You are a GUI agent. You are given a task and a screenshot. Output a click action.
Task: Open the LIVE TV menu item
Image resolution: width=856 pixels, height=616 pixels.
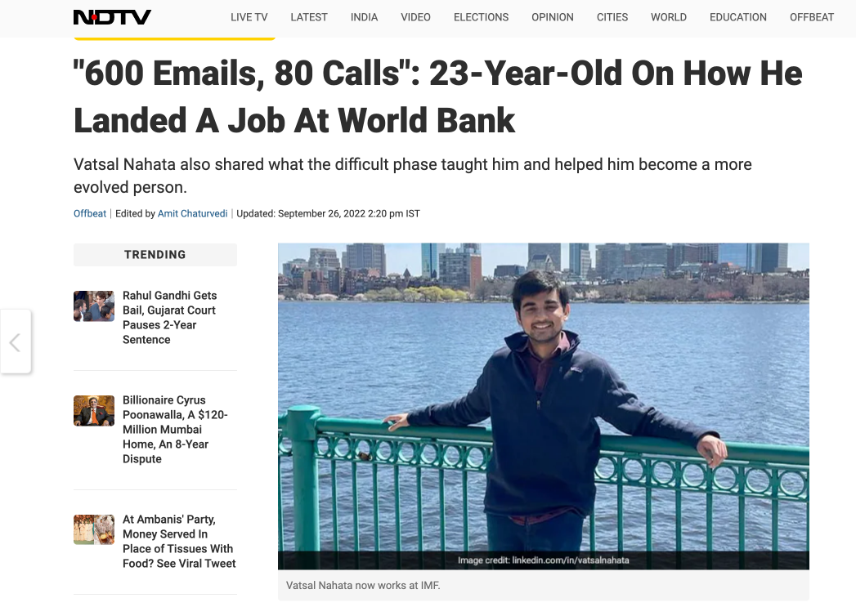[x=249, y=17]
